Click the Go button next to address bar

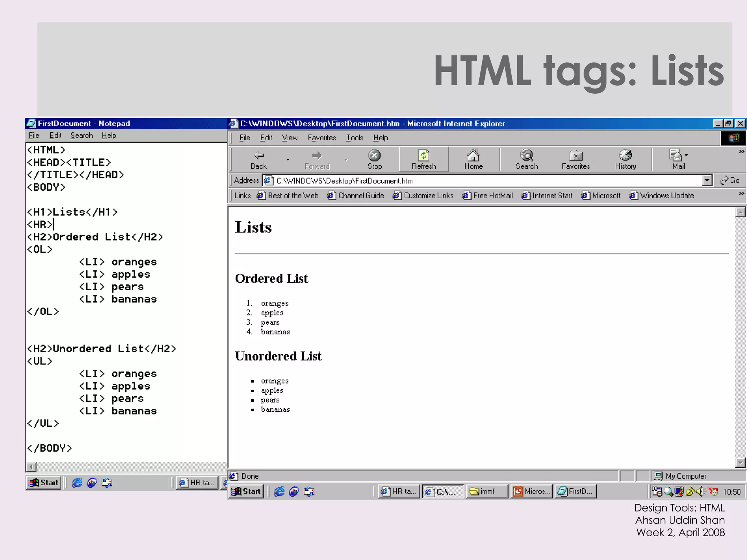coord(730,180)
